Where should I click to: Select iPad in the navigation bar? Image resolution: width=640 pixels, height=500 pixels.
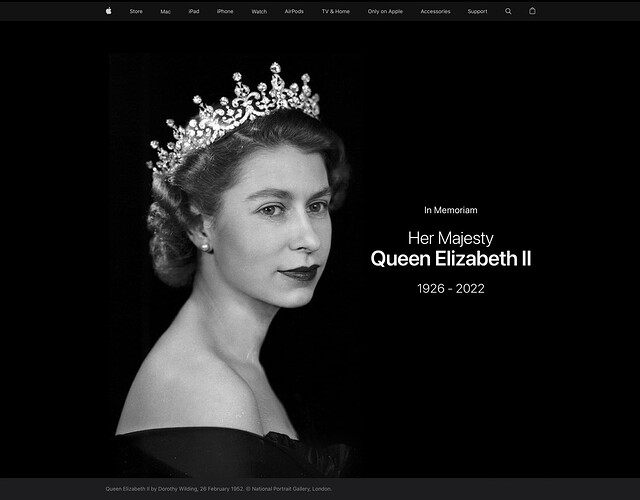coord(194,11)
